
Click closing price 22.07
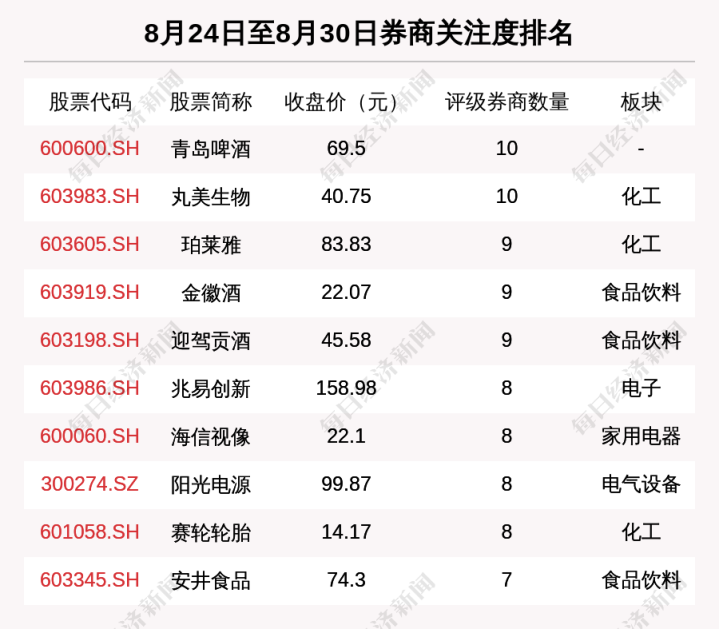[346, 292]
